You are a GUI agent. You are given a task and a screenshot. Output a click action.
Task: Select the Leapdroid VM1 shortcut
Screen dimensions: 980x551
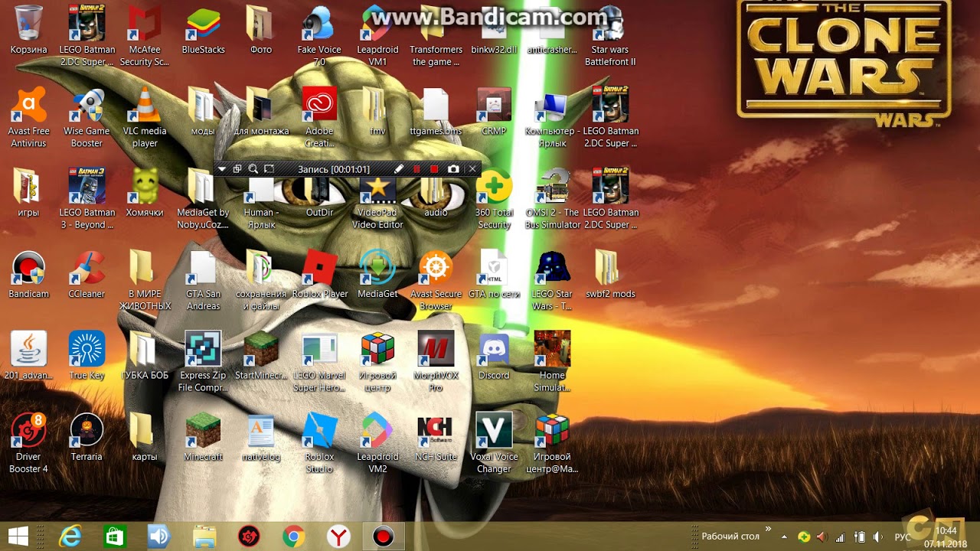pos(377,35)
